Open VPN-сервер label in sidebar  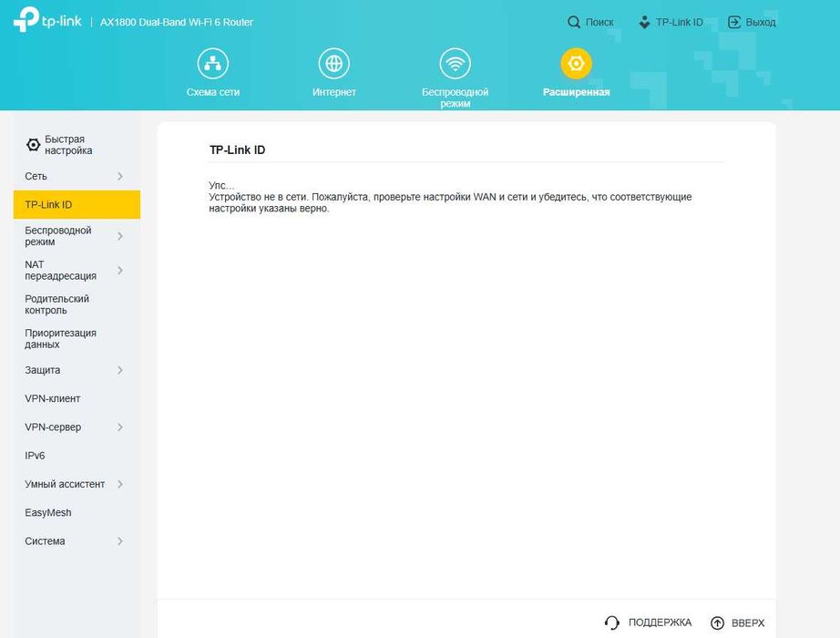tap(53, 427)
